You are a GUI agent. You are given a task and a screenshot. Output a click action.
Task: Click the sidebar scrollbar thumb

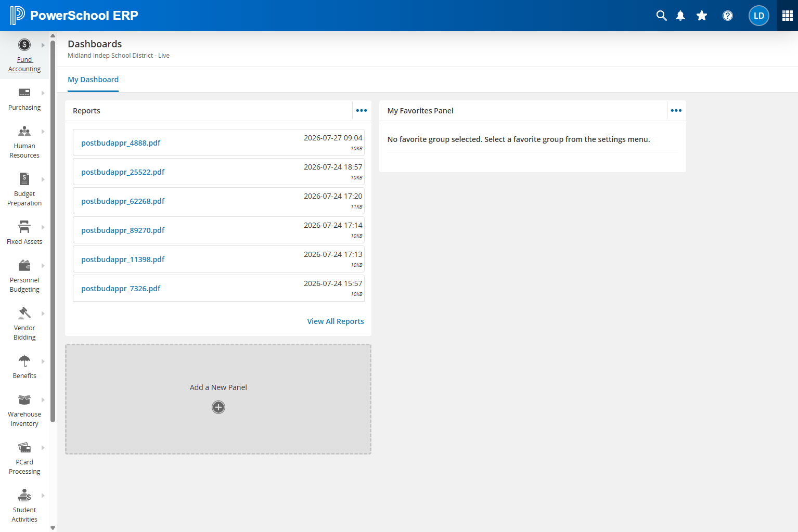pyautogui.click(x=53, y=231)
